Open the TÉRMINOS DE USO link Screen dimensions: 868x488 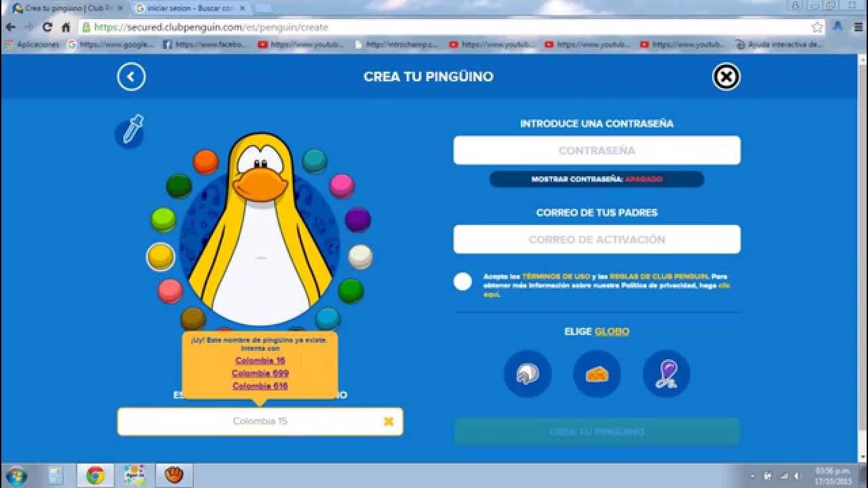[555, 277]
